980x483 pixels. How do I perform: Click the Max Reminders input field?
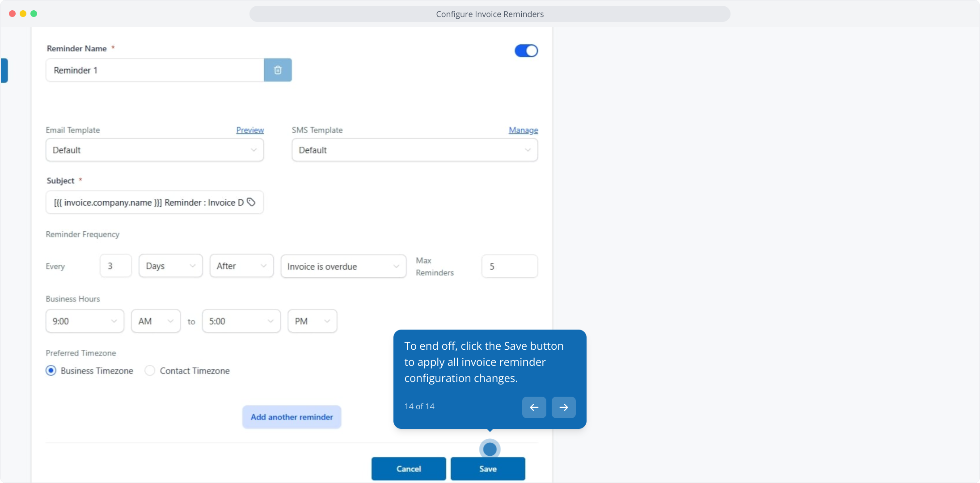pyautogui.click(x=509, y=267)
